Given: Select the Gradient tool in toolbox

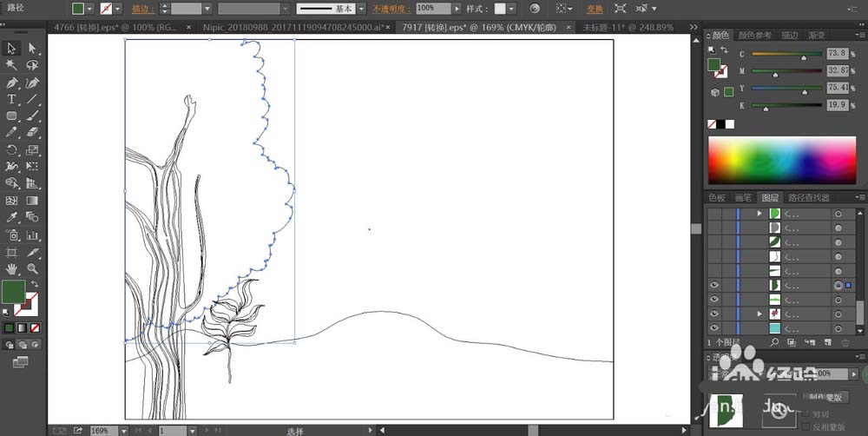Looking at the screenshot, I should click(32, 201).
